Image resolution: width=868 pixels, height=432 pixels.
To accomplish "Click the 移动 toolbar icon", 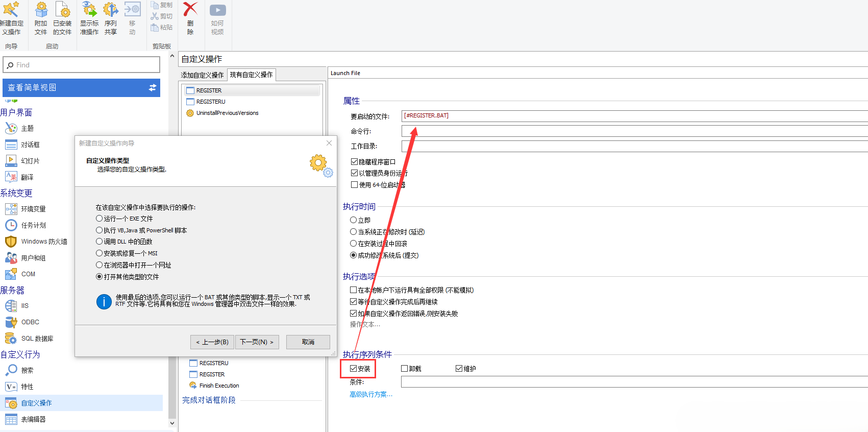I will coord(132,18).
